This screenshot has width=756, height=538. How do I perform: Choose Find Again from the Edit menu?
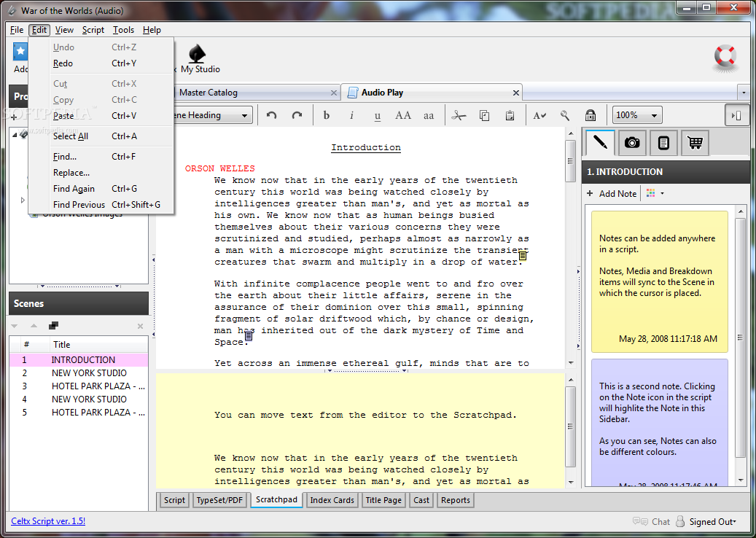[x=101, y=189]
